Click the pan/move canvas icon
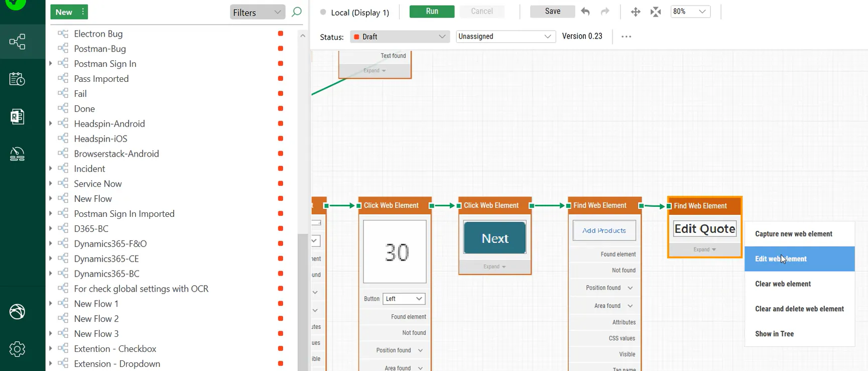This screenshot has height=371, width=868. click(x=636, y=12)
